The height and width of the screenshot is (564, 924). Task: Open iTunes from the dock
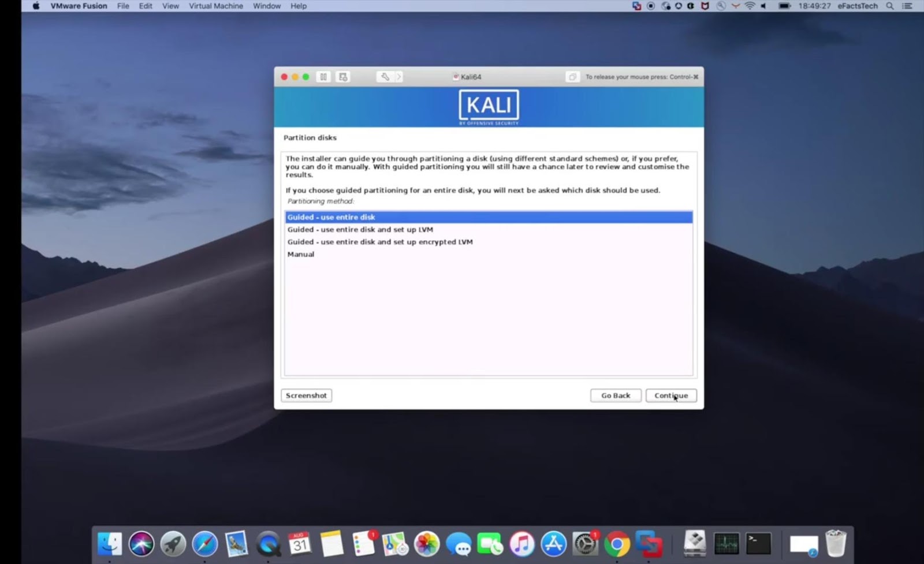coord(522,544)
